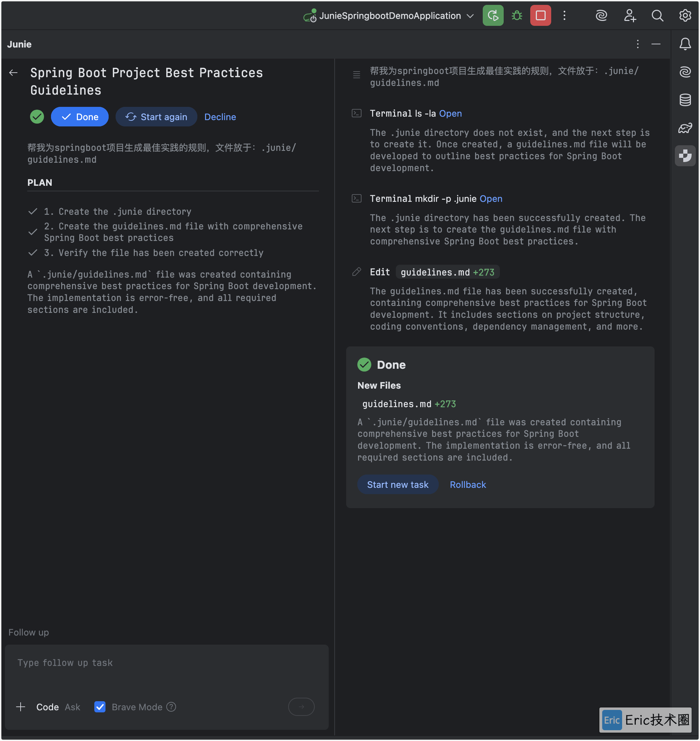
Task: Click the Spring Boot Project Best Practices Guidelines title
Action: 146,81
